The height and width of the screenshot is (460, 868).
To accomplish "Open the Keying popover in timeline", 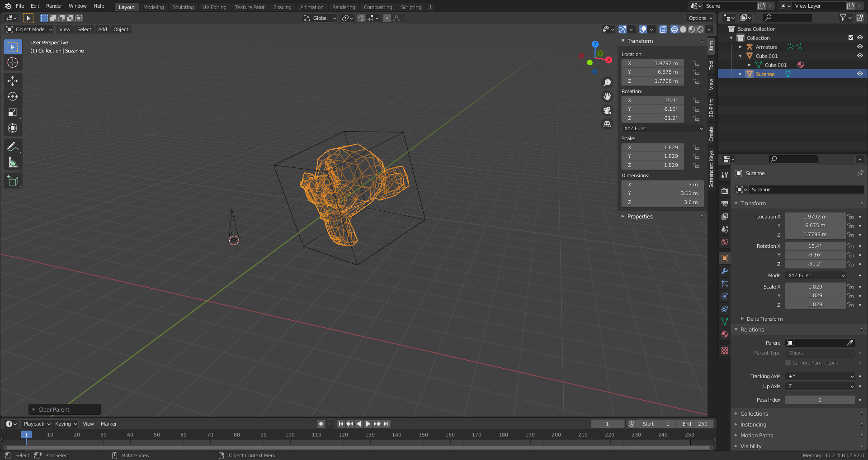I will pos(66,424).
